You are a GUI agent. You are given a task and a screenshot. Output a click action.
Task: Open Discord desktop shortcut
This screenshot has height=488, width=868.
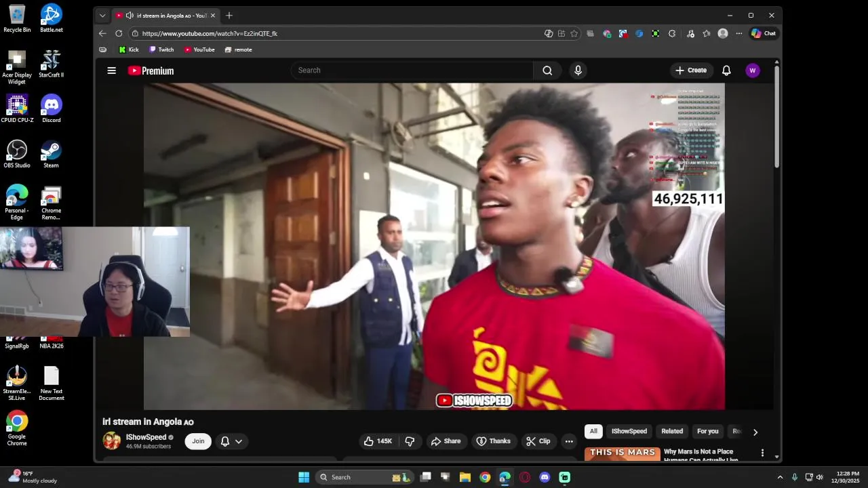(x=52, y=108)
